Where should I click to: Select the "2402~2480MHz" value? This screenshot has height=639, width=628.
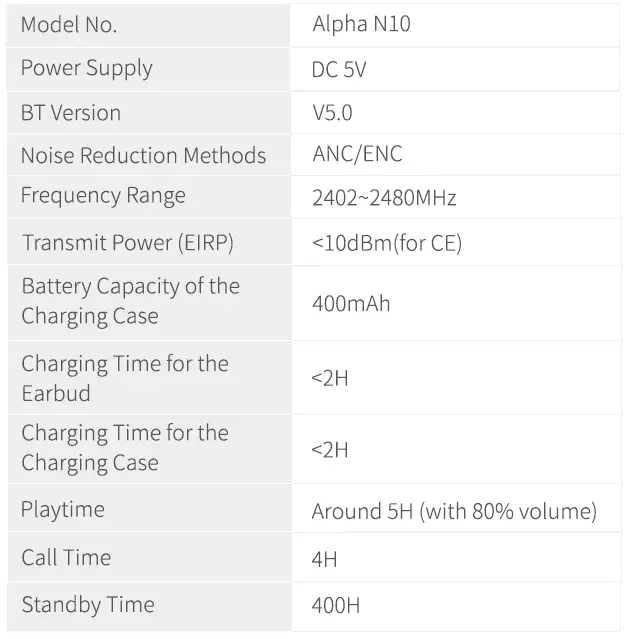pos(384,198)
